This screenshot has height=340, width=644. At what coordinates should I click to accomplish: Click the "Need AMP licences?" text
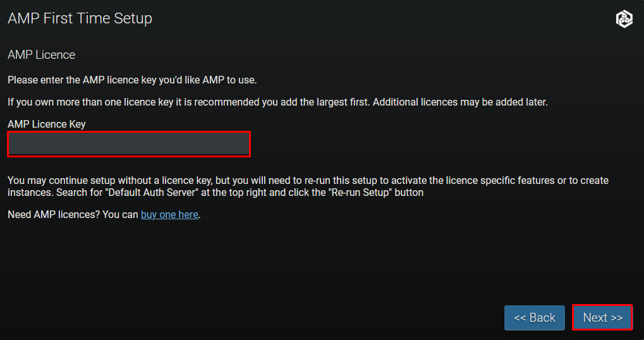tap(53, 215)
